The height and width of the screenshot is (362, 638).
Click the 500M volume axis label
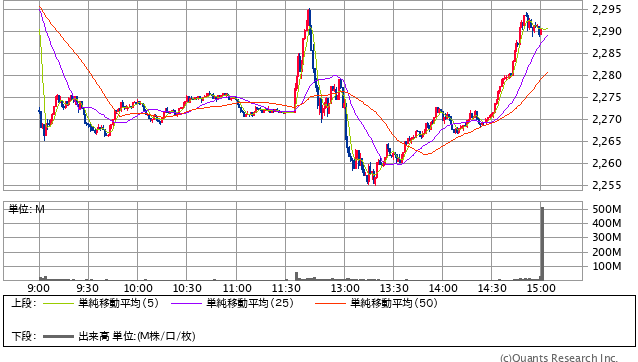[607, 209]
